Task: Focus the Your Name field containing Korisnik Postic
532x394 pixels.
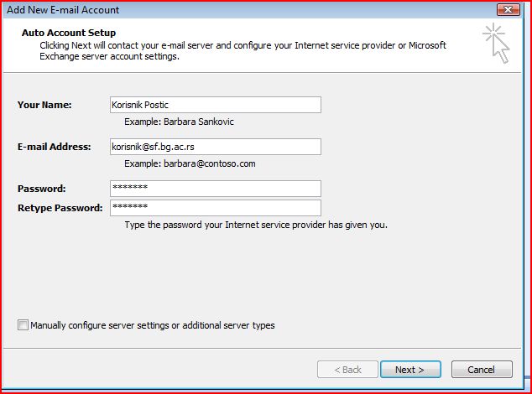Action: coord(216,105)
